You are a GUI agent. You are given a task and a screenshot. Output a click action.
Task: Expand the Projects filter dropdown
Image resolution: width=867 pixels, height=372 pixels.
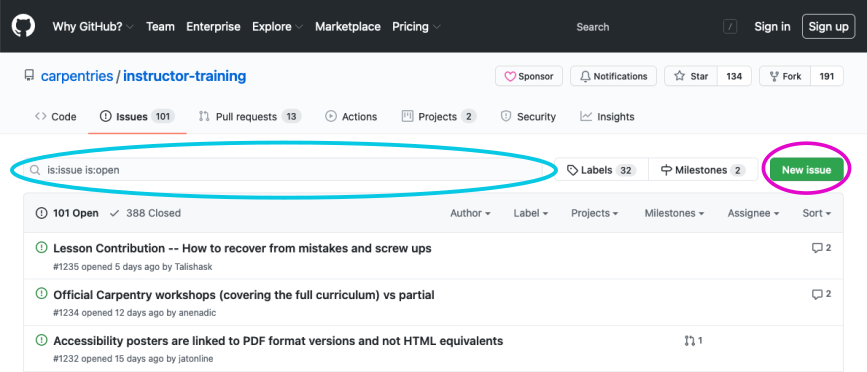click(x=594, y=213)
